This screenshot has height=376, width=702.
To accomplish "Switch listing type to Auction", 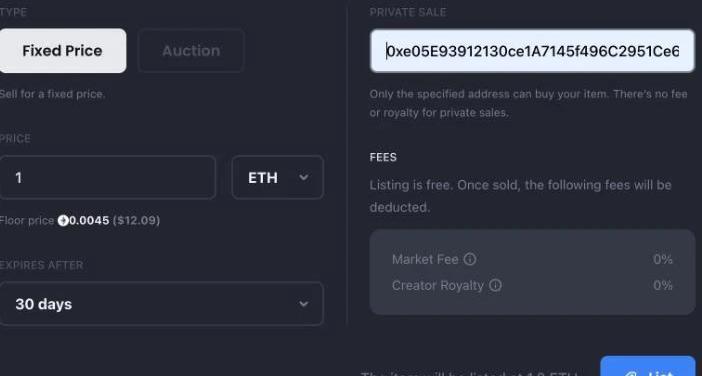I will 191,51.
